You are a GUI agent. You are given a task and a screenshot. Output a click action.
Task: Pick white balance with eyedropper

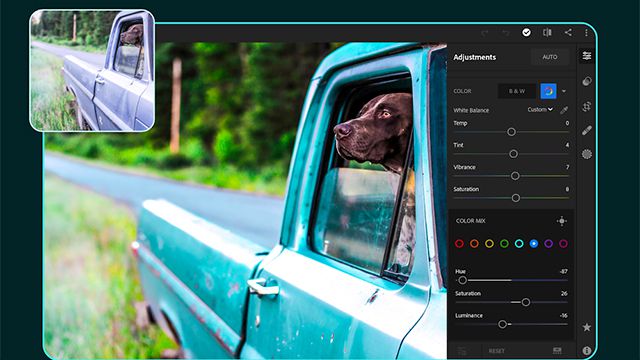[x=564, y=110]
